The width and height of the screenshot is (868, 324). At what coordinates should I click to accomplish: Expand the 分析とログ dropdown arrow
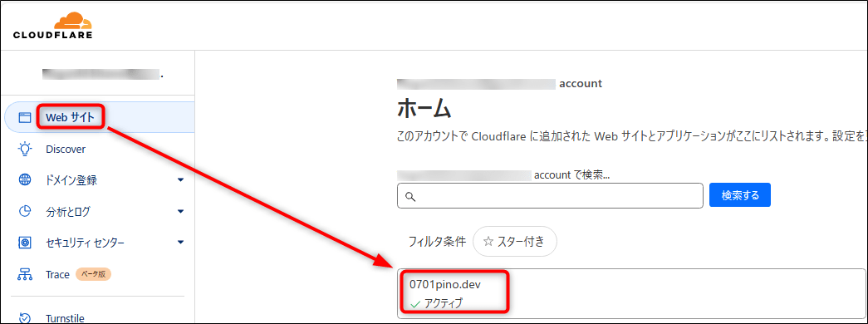click(180, 212)
